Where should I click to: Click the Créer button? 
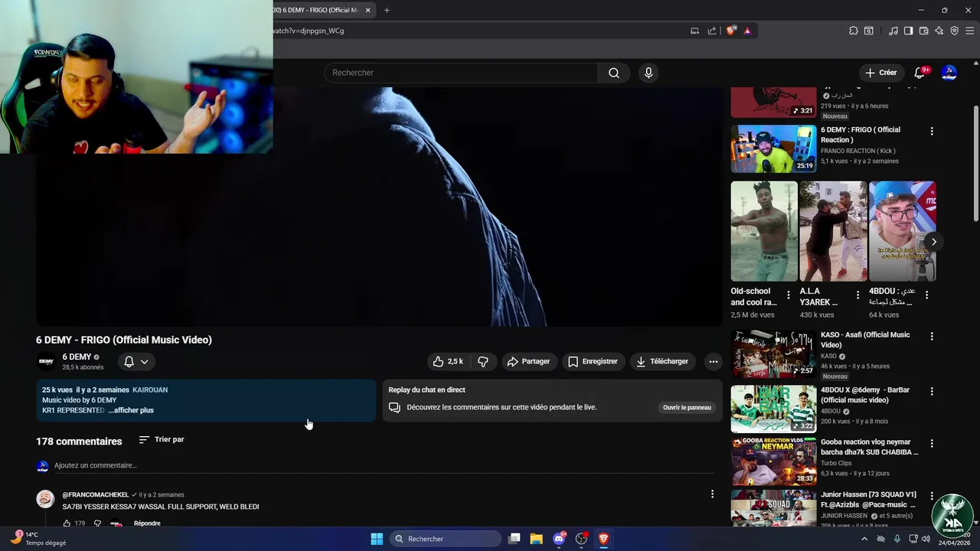pyautogui.click(x=880, y=73)
